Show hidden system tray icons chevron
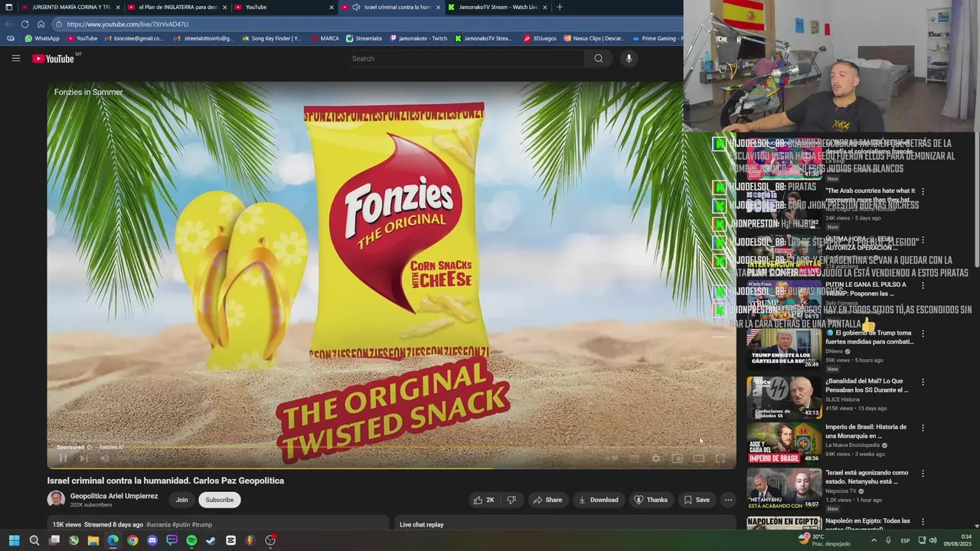Viewport: 980px width, 551px height. 874,540
